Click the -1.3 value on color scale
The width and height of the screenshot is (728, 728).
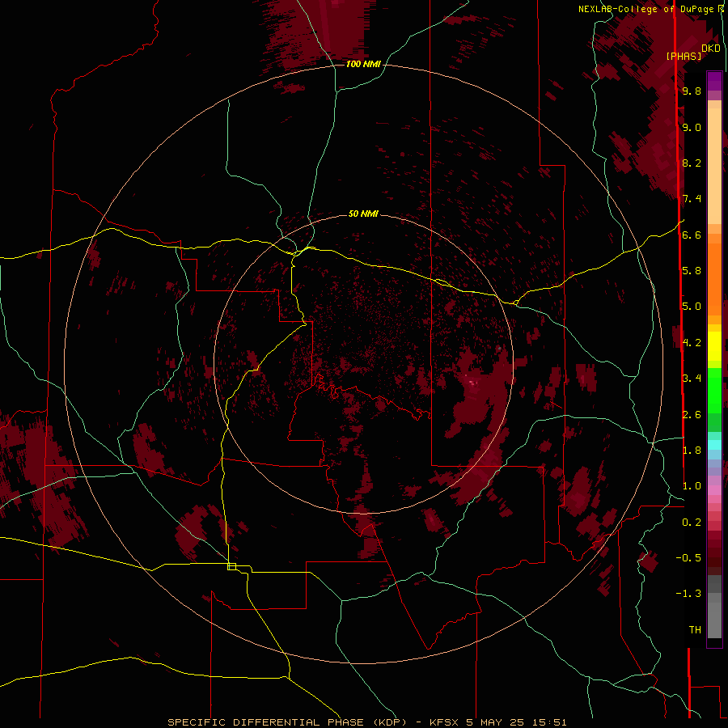(x=688, y=594)
